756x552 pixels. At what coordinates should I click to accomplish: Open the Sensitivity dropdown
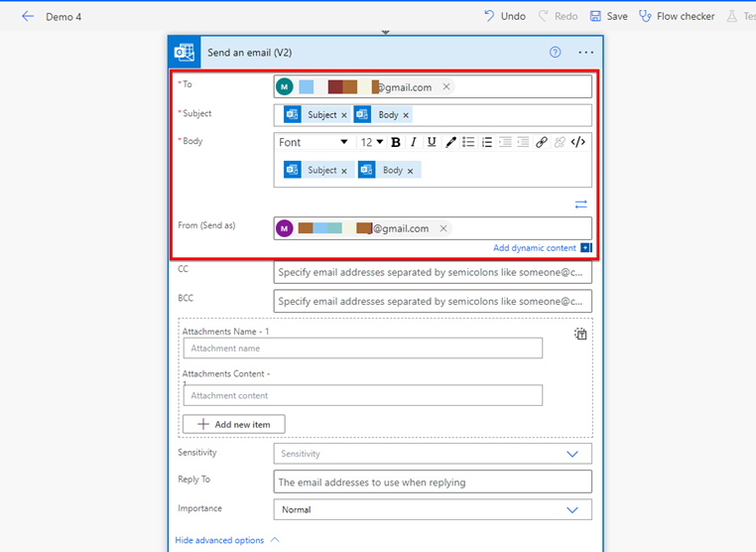(x=433, y=454)
